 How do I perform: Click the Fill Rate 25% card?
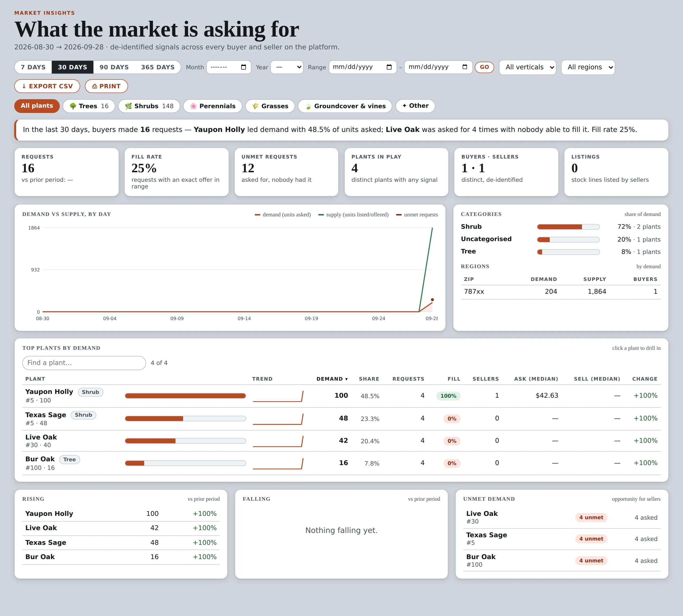177,172
